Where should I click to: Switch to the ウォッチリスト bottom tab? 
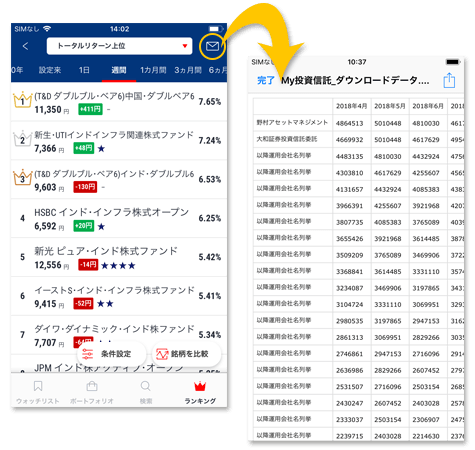pyautogui.click(x=38, y=392)
